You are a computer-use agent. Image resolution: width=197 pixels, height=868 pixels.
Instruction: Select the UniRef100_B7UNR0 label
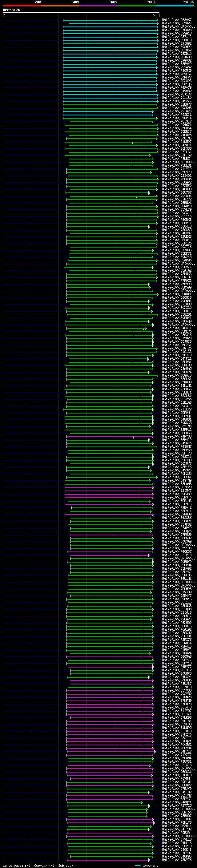coord(177,697)
